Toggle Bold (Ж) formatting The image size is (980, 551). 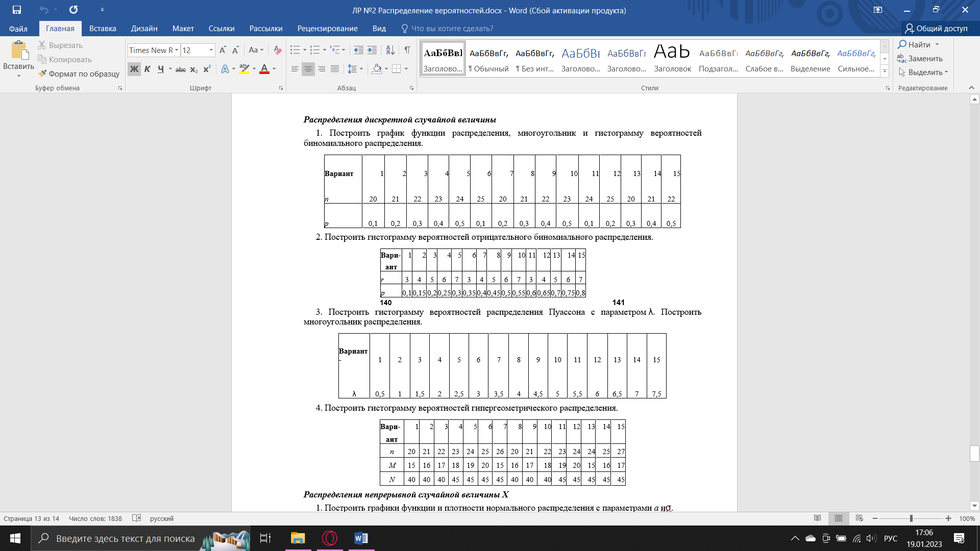(x=134, y=69)
